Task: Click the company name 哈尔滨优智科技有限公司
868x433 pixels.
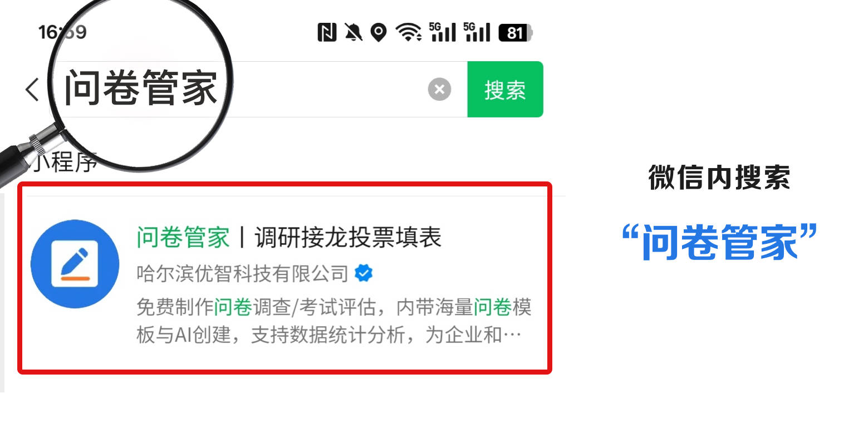Action: tap(242, 274)
